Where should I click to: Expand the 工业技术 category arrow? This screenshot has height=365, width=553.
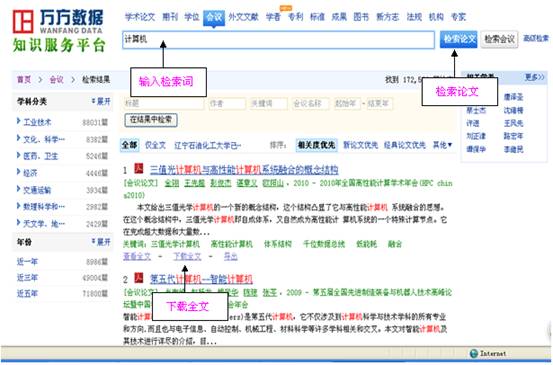pos(19,121)
